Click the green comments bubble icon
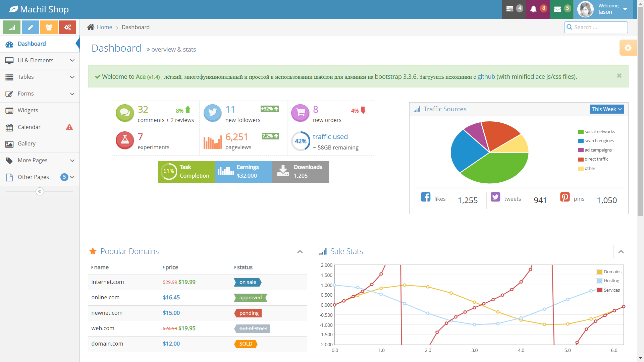 point(125,113)
